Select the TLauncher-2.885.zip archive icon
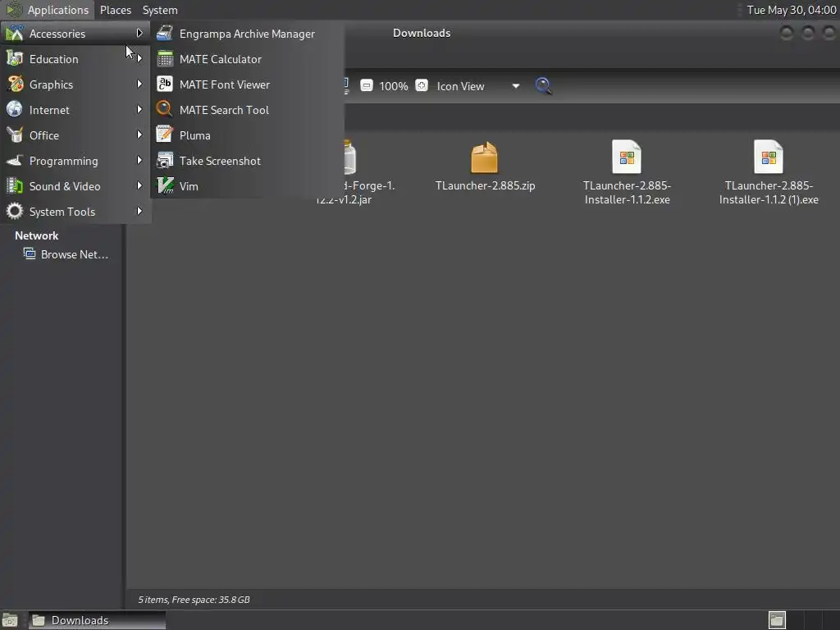The height and width of the screenshot is (630, 840). 484,157
